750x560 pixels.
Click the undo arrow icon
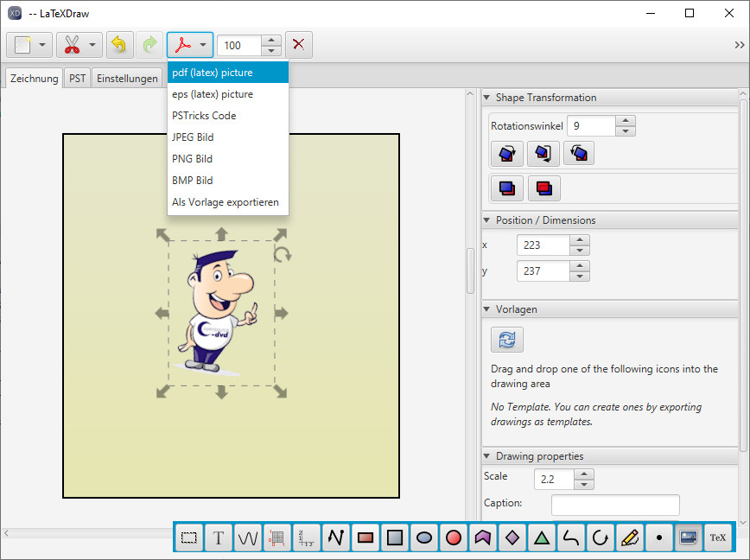(120, 45)
